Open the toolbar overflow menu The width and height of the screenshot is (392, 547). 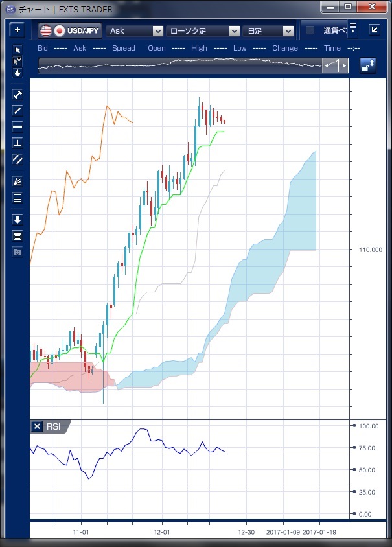coord(352,28)
